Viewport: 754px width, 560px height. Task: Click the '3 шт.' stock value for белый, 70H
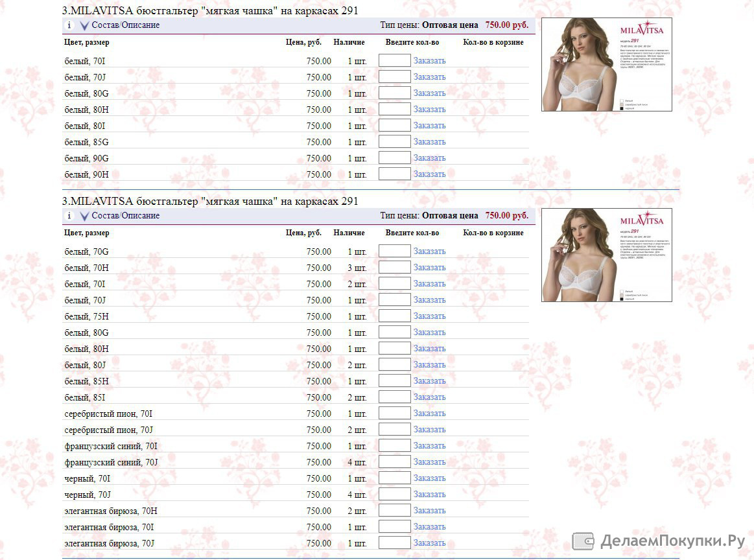[357, 268]
